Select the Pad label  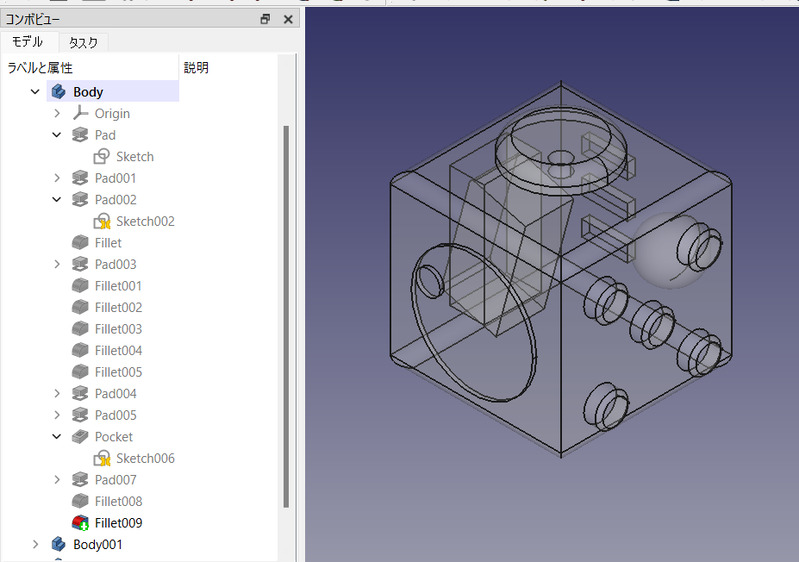[x=105, y=135]
